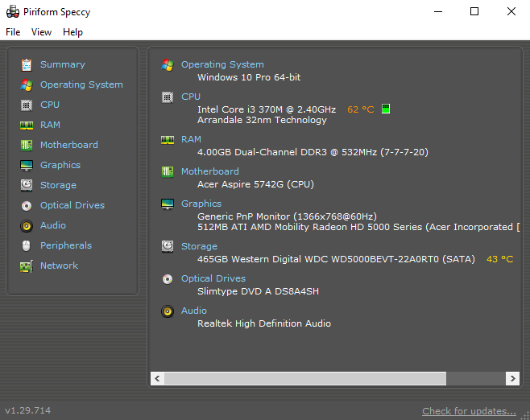530x420 pixels.
Task: Click the Piriform Speccy title bar app icon
Action: tap(13, 12)
